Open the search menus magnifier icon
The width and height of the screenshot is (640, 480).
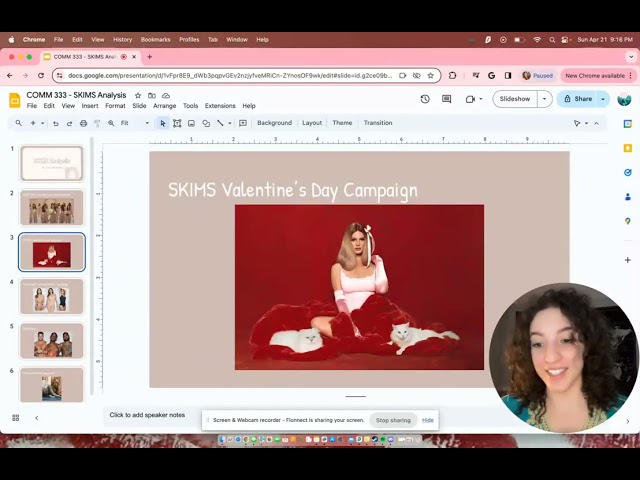click(18, 123)
